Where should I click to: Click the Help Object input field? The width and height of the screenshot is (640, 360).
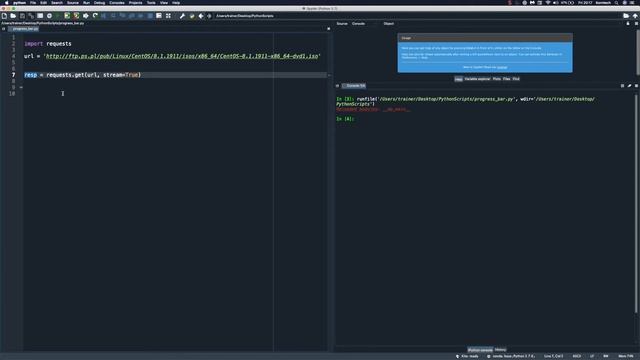(x=509, y=24)
